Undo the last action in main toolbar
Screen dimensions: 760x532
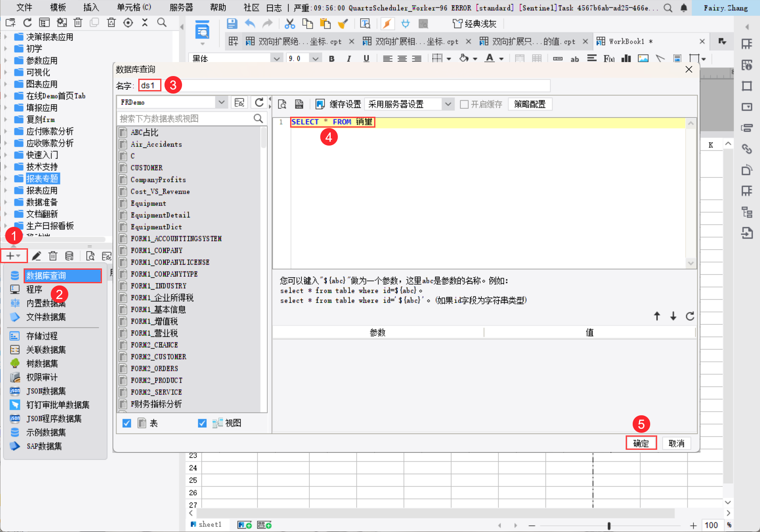click(250, 24)
